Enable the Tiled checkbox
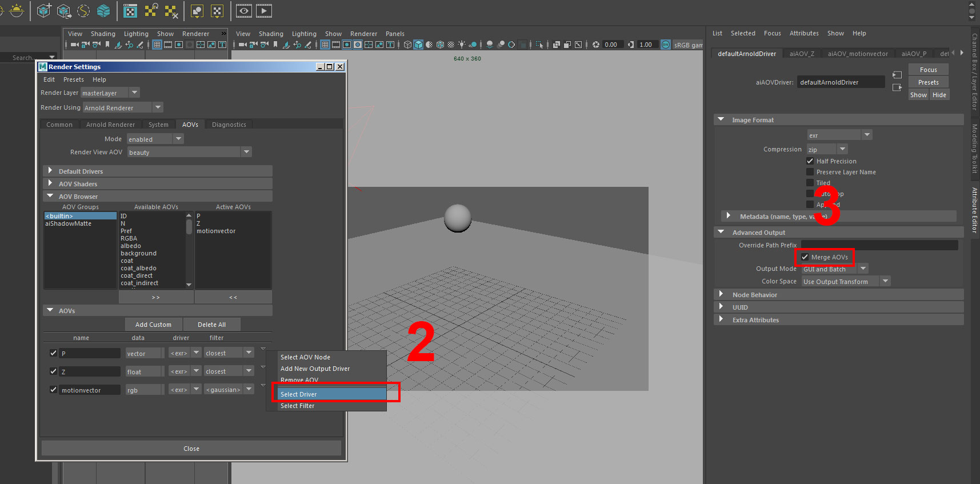Screen dimensions: 980x484 tap(810, 183)
